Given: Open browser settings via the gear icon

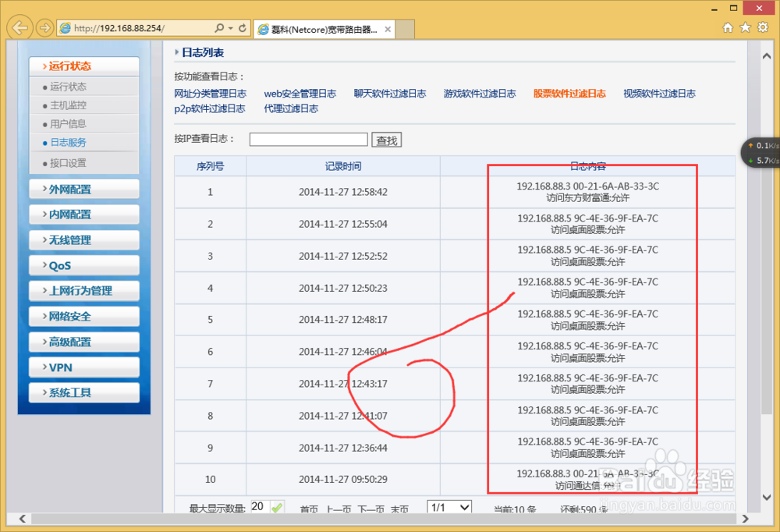Looking at the screenshot, I should 762,27.
